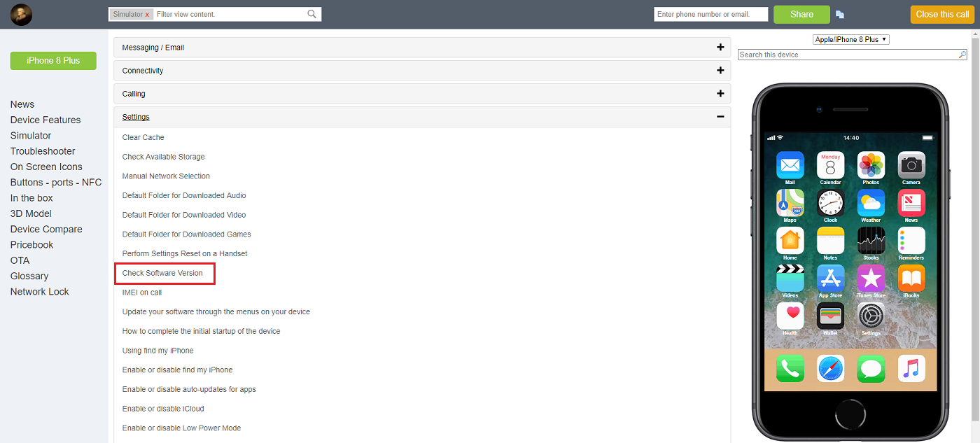Remove the Simulator filter tag
This screenshot has width=980, height=443.
click(147, 15)
